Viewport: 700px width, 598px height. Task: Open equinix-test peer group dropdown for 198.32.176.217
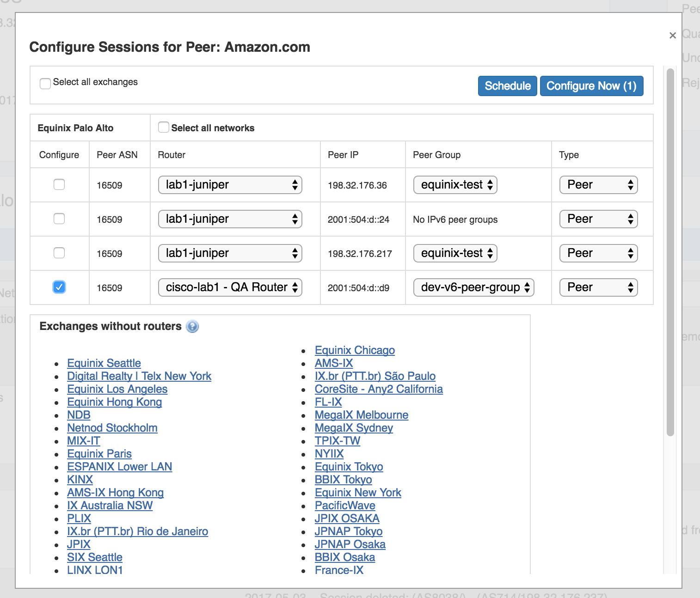455,253
